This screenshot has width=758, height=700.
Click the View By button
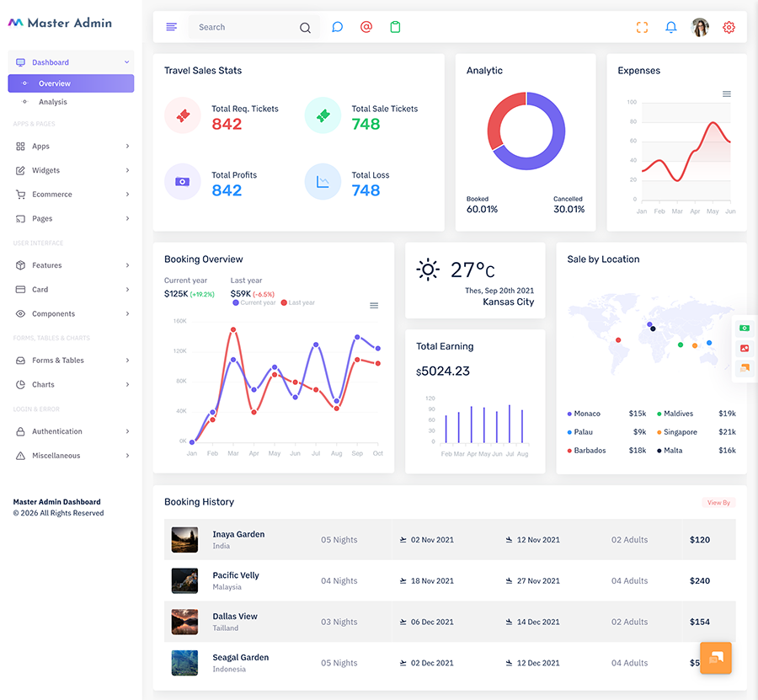tap(719, 503)
